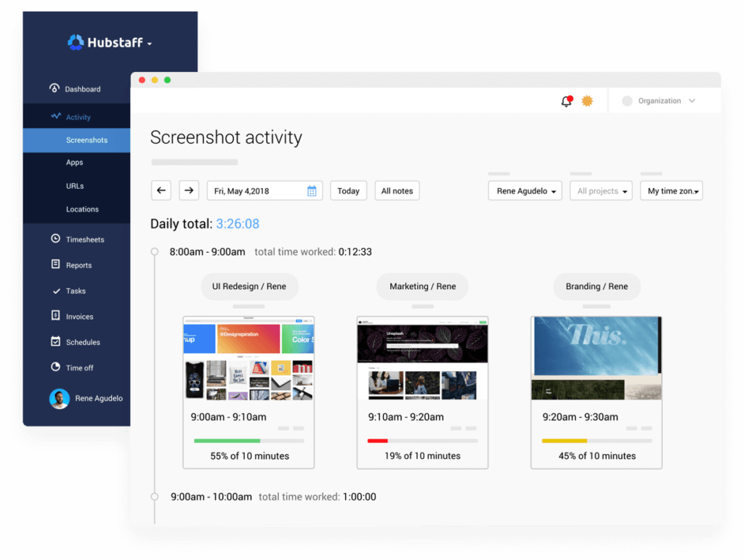744x560 pixels.
Task: Click the Invoices dollar icon
Action: (55, 315)
